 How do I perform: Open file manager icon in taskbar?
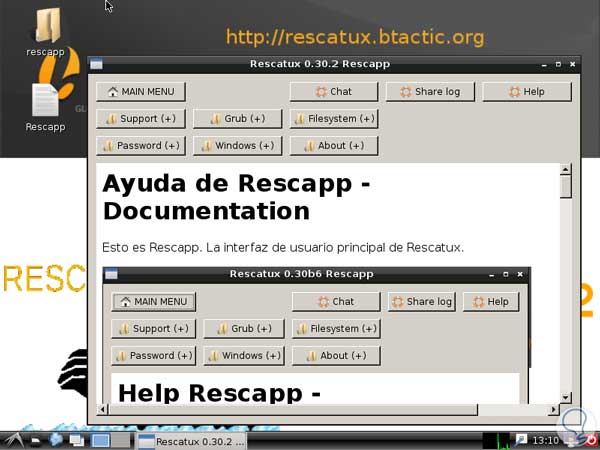tap(36, 441)
